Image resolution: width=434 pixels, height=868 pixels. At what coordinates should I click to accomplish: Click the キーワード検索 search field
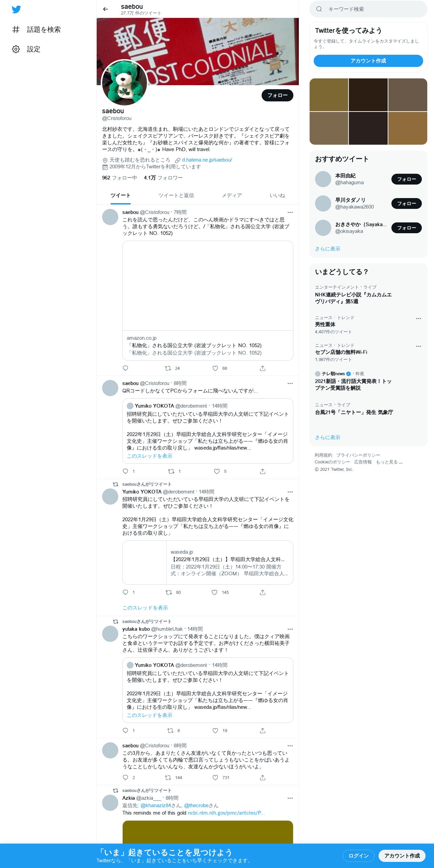coord(368,9)
